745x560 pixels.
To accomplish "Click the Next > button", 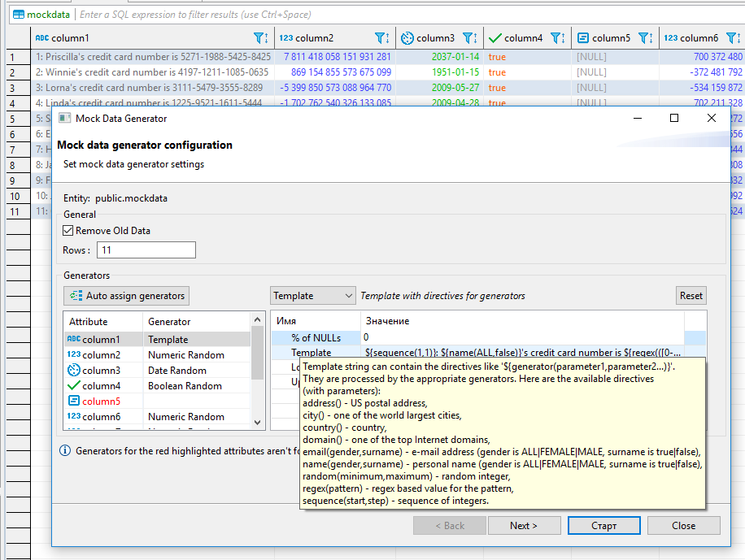I will click(x=524, y=525).
